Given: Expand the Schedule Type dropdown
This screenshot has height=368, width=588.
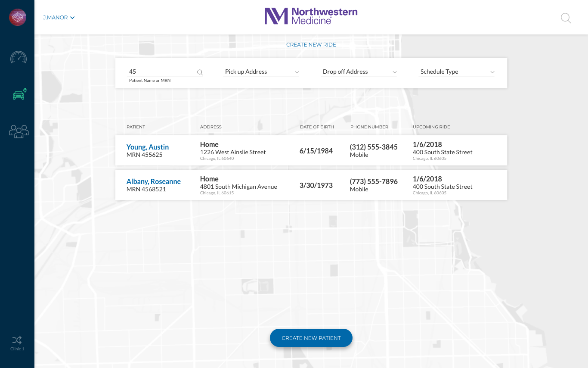Looking at the screenshot, I should click(x=457, y=72).
